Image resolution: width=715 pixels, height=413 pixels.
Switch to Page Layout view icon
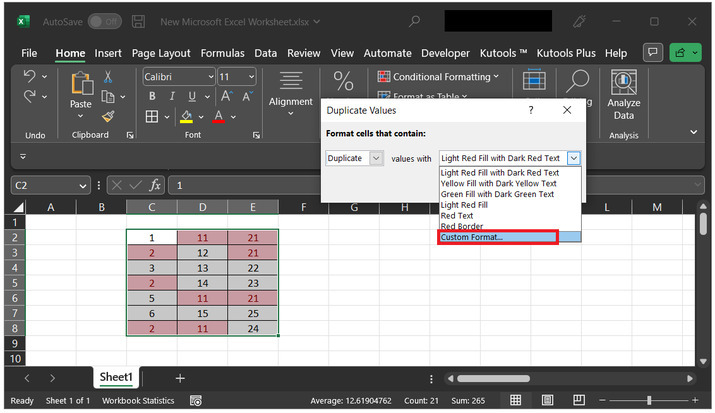(547, 400)
